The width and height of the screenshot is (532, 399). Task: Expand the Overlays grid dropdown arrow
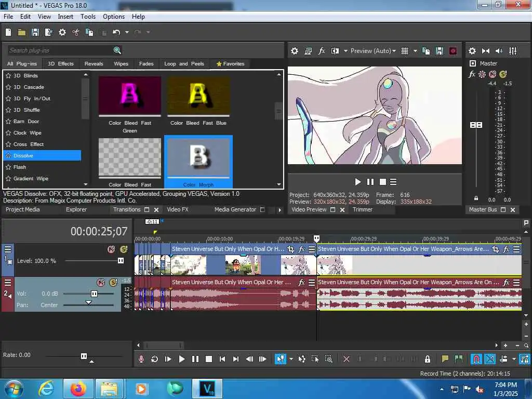click(415, 51)
